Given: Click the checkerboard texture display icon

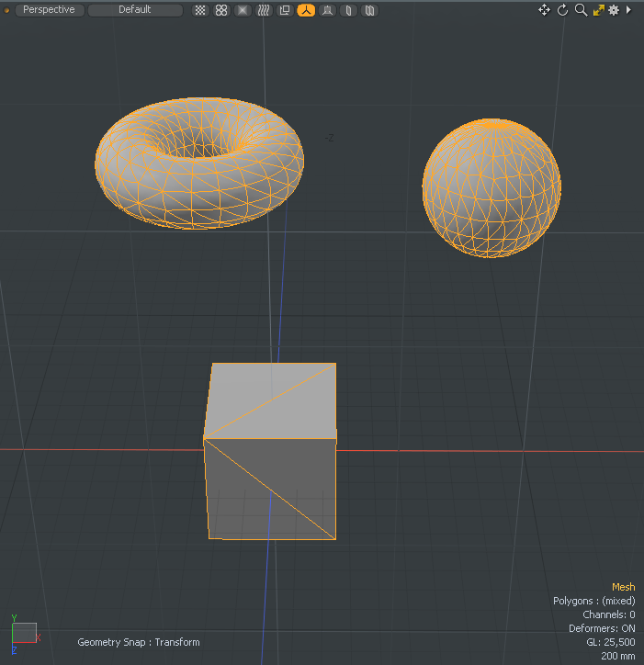Looking at the screenshot, I should [x=200, y=10].
